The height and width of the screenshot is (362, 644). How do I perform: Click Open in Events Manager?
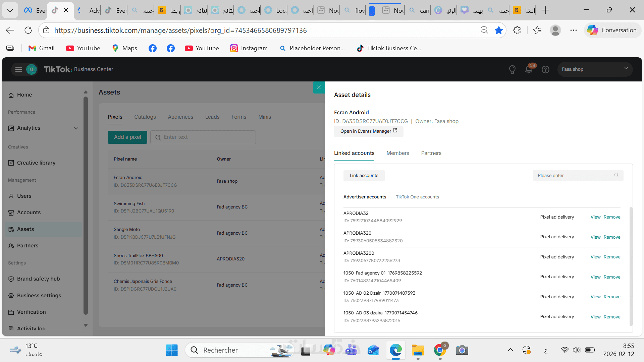point(368,131)
